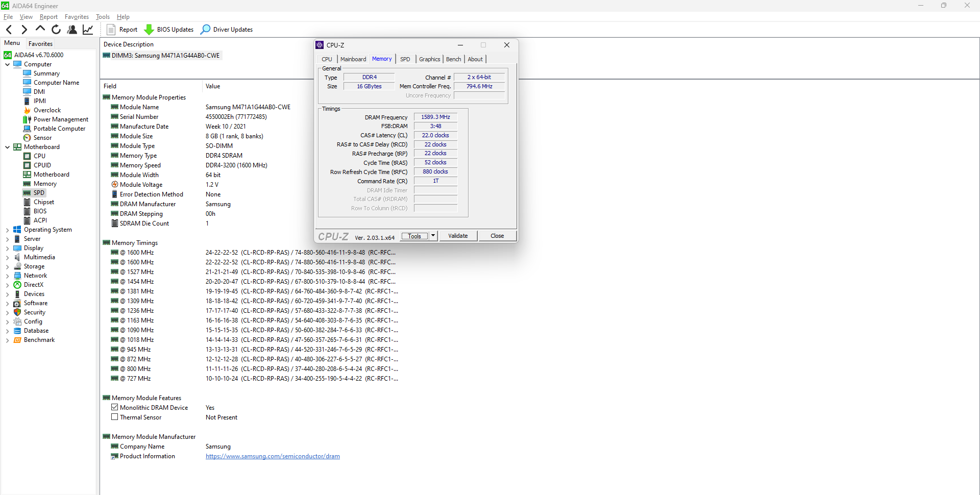Open the user/favorites person icon
This screenshot has height=495, width=980.
coord(72,30)
